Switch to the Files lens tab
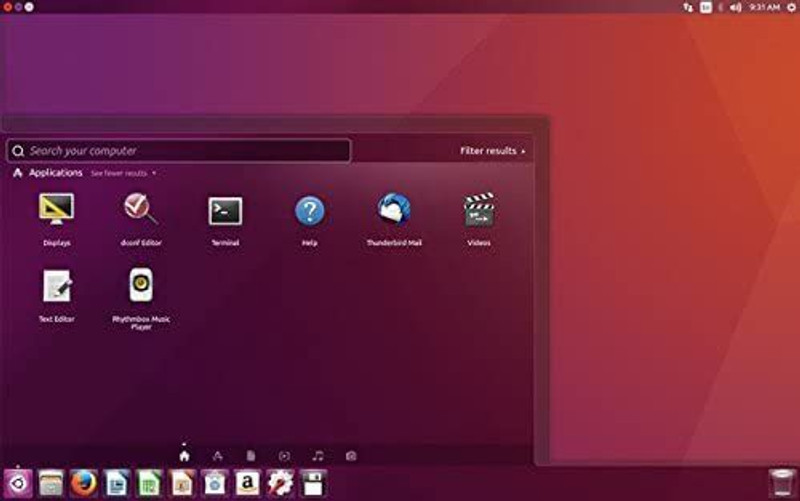Viewport: 800px width, 501px height. coord(251,456)
